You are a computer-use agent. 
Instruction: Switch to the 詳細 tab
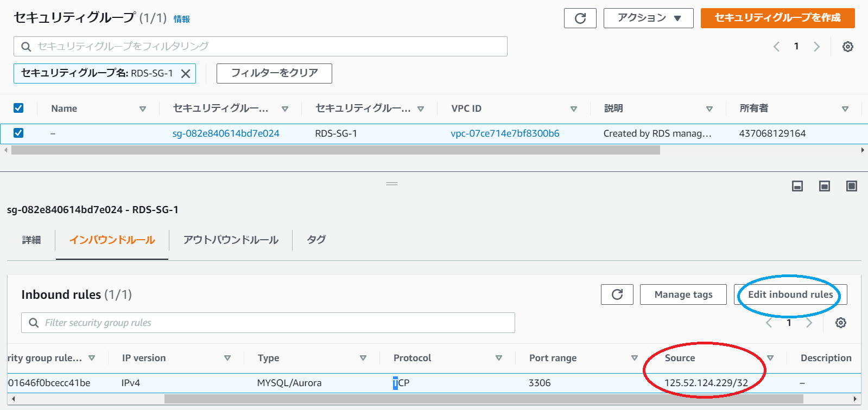31,240
